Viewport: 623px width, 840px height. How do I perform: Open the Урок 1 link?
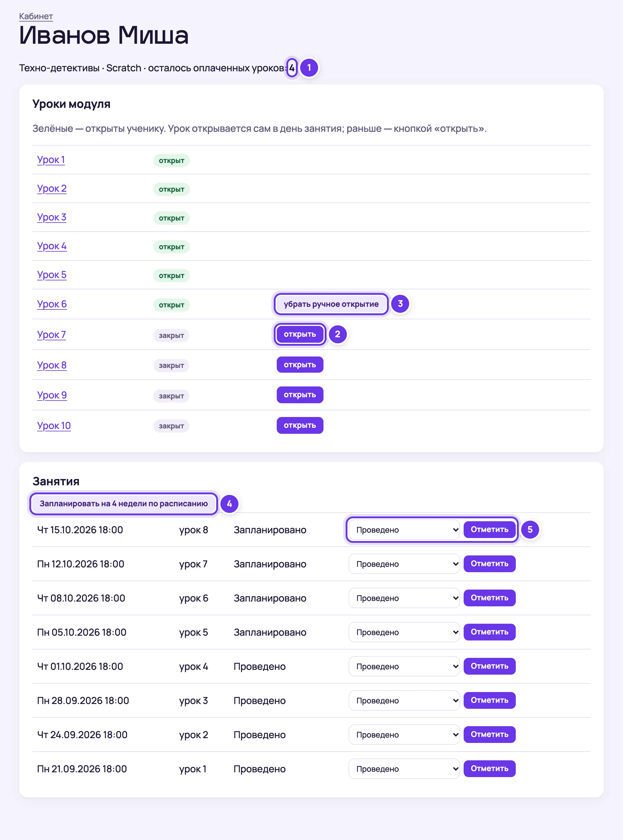51,160
